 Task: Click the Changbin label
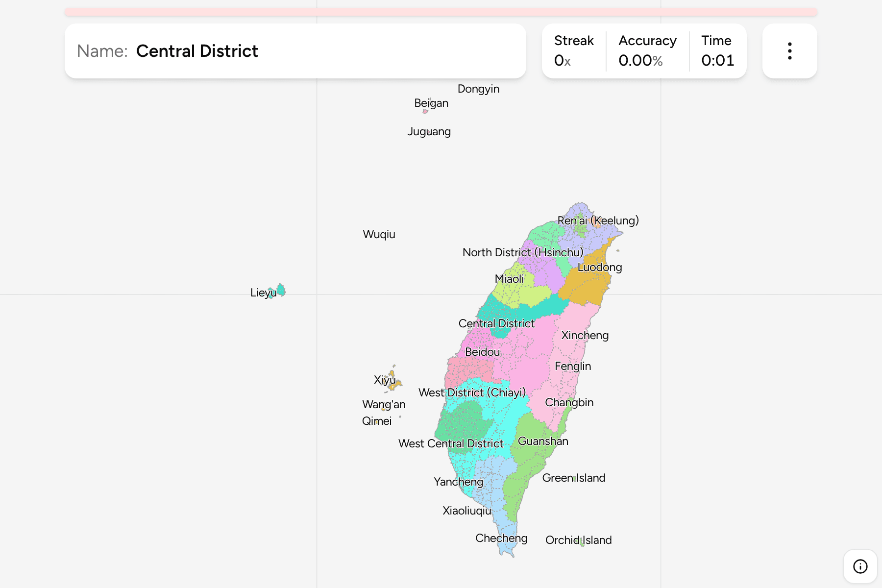[569, 403]
